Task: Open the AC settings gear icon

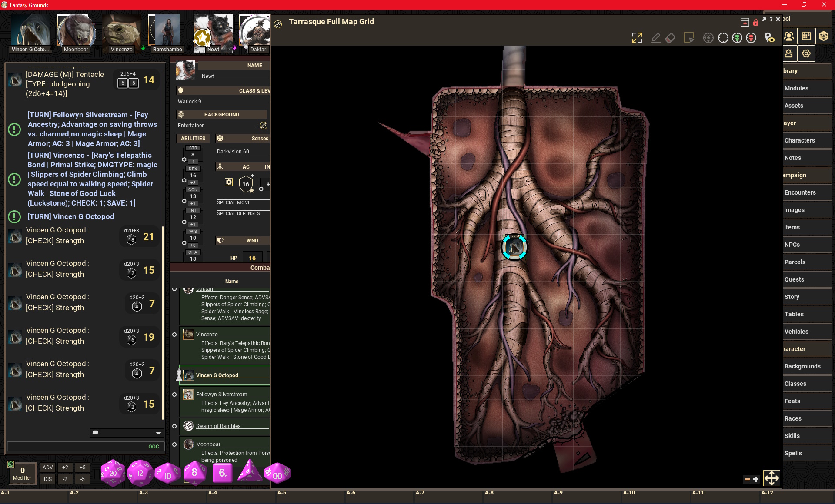Action: [229, 182]
